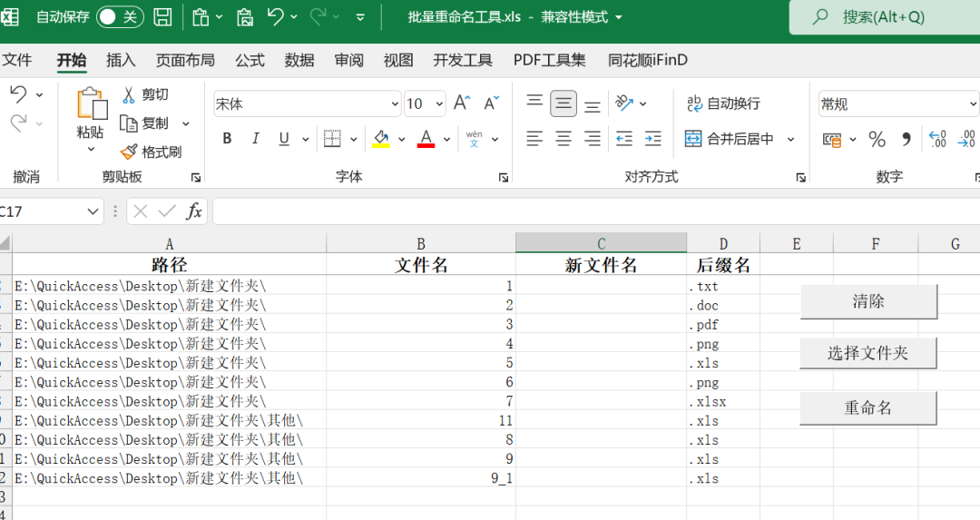Click the Copy icon

(129, 123)
